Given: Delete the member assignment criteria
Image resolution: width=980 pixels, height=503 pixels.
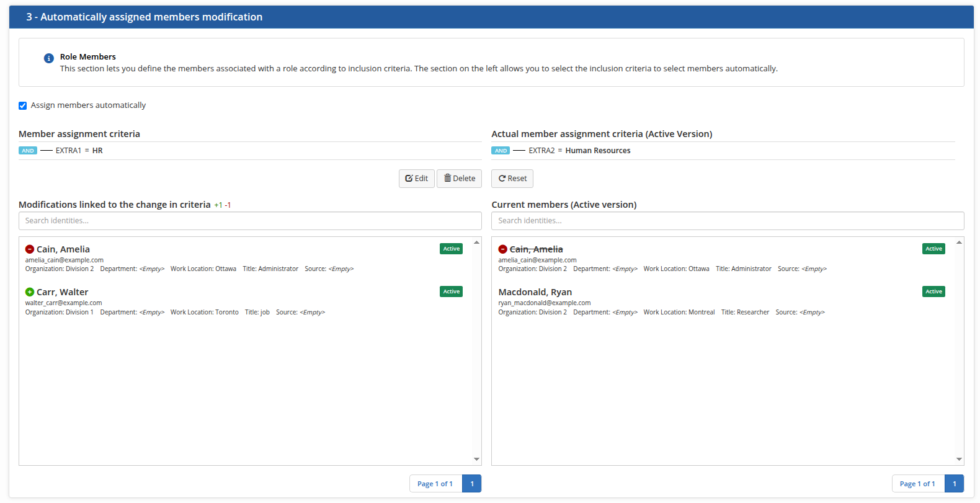Looking at the screenshot, I should pyautogui.click(x=460, y=179).
